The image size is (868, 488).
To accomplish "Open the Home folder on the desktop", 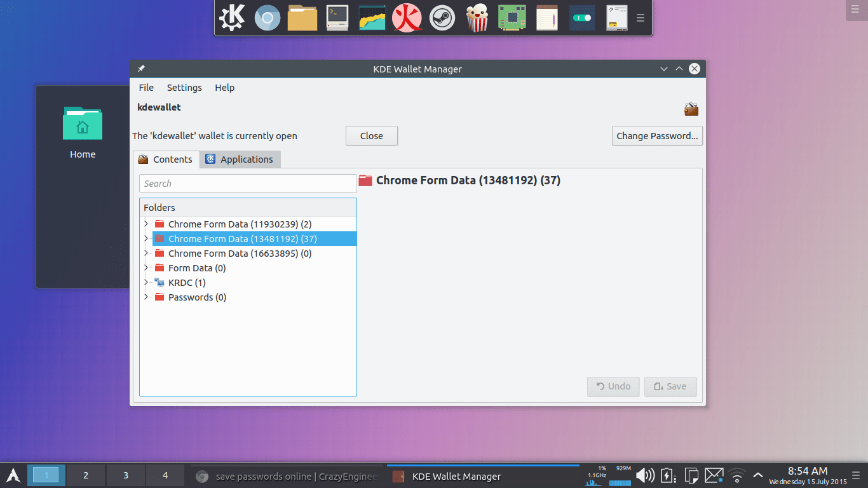I will point(83,133).
